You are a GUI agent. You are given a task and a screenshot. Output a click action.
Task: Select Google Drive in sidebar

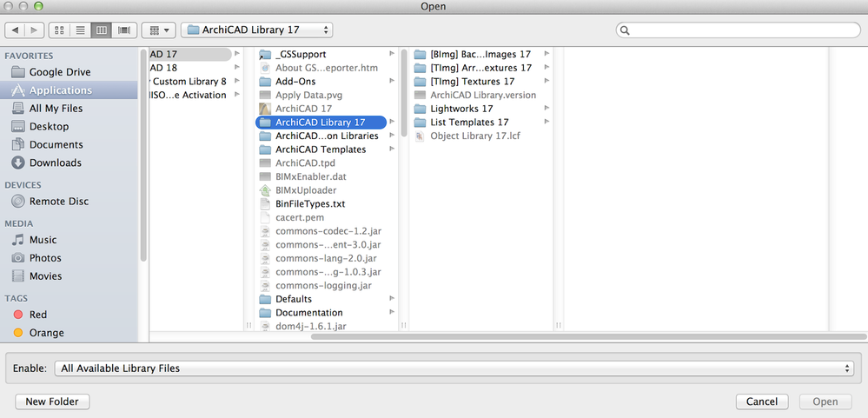click(x=59, y=72)
